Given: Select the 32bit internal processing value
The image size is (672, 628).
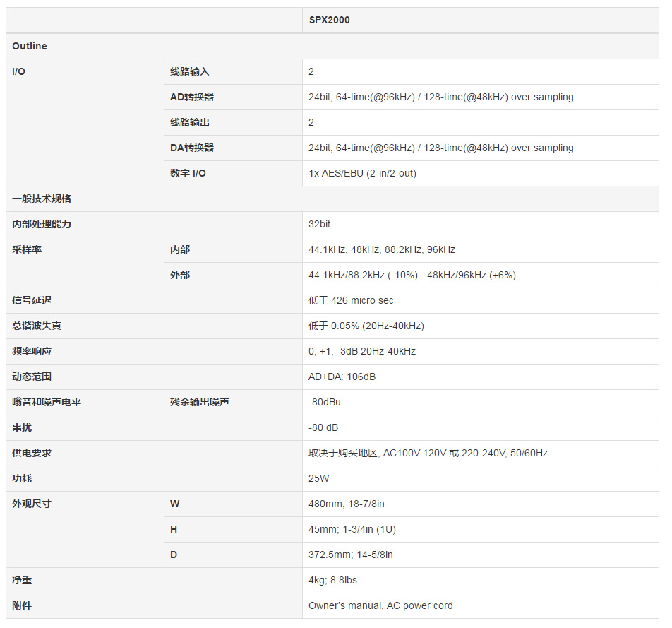Looking at the screenshot, I should tap(319, 224).
